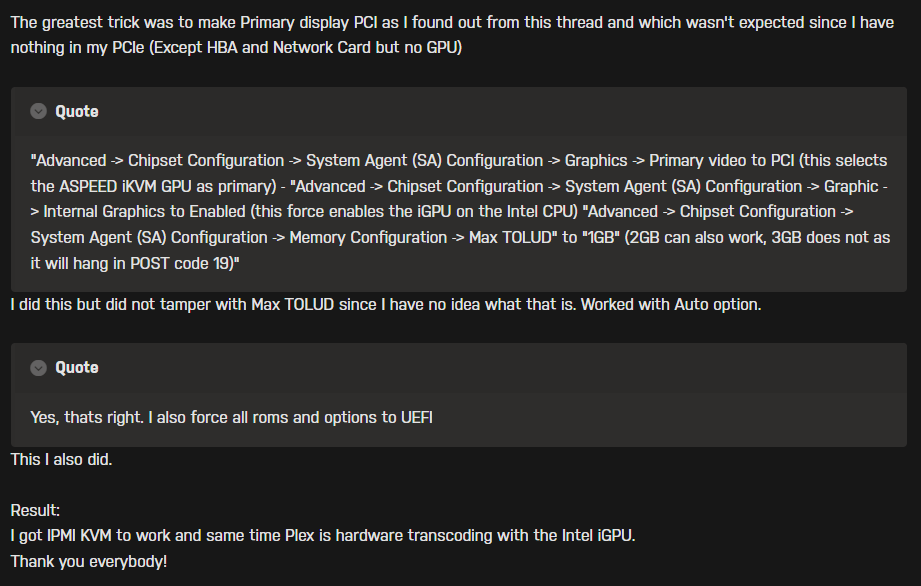Click the sentence "I got IPMI KVM to work"
This screenshot has width=921, height=586.
(x=323, y=536)
